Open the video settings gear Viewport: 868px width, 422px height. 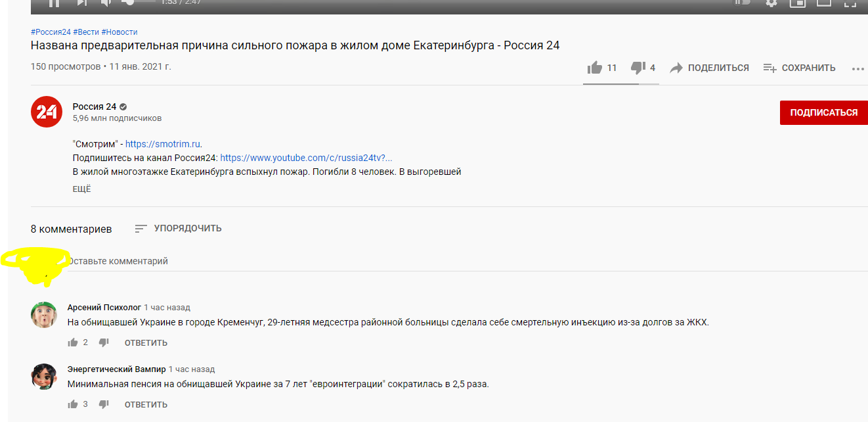pos(771,4)
